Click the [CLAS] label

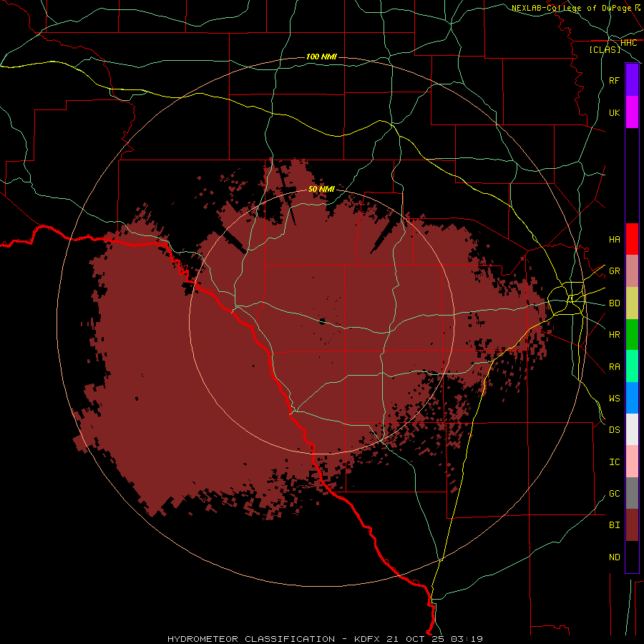click(x=605, y=49)
